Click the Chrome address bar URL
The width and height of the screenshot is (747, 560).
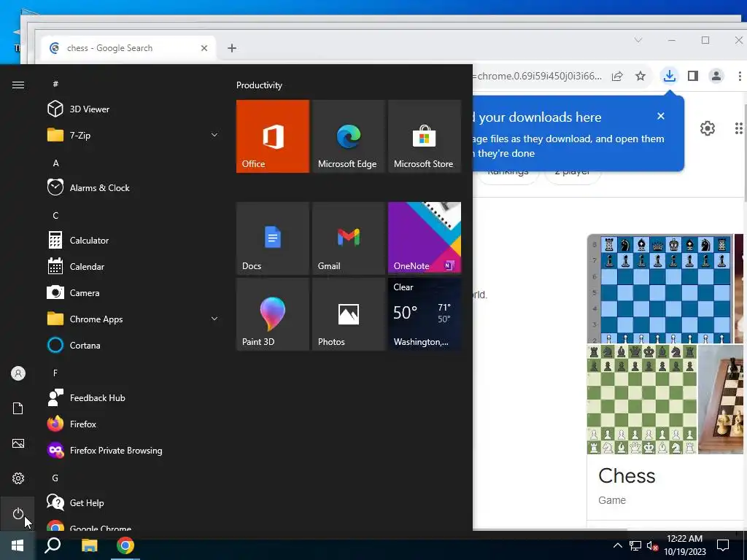539,76
